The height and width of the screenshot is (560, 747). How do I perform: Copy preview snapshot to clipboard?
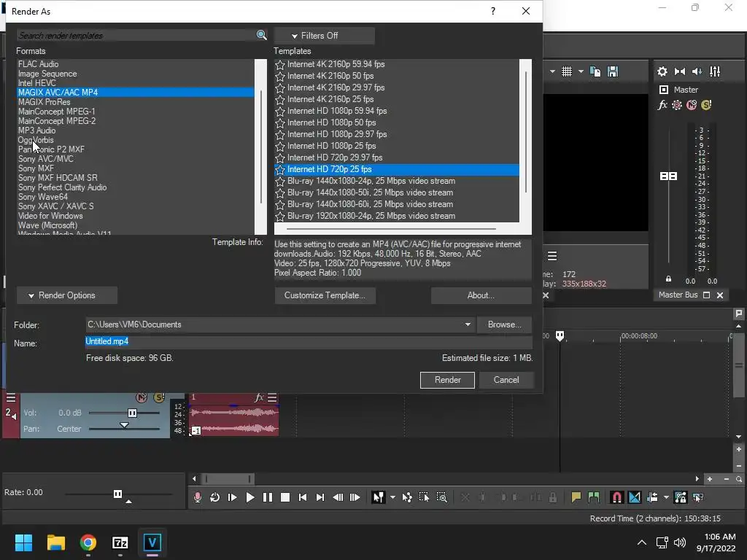coord(595,71)
